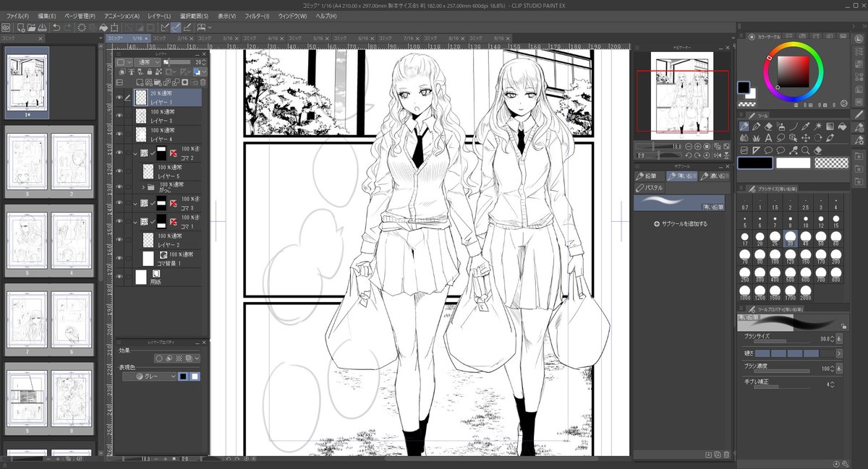Select the Move layer tool icon

coord(805,138)
